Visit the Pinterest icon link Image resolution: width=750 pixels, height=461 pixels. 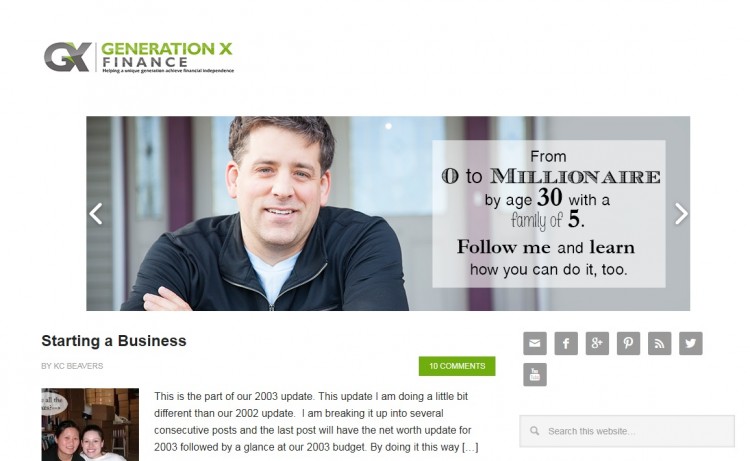[628, 343]
